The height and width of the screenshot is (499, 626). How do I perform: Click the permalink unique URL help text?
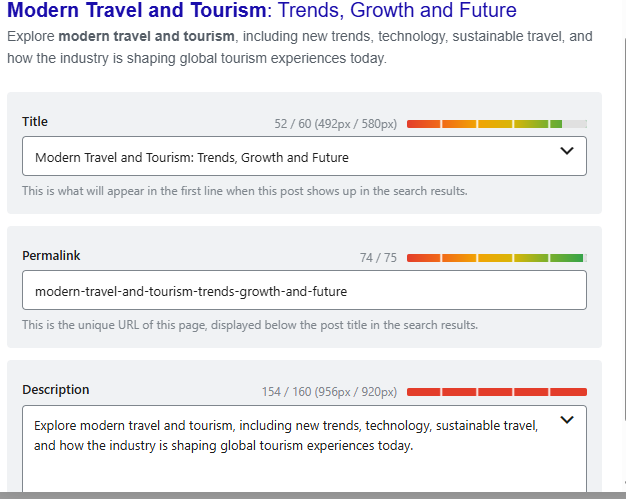[250, 325]
